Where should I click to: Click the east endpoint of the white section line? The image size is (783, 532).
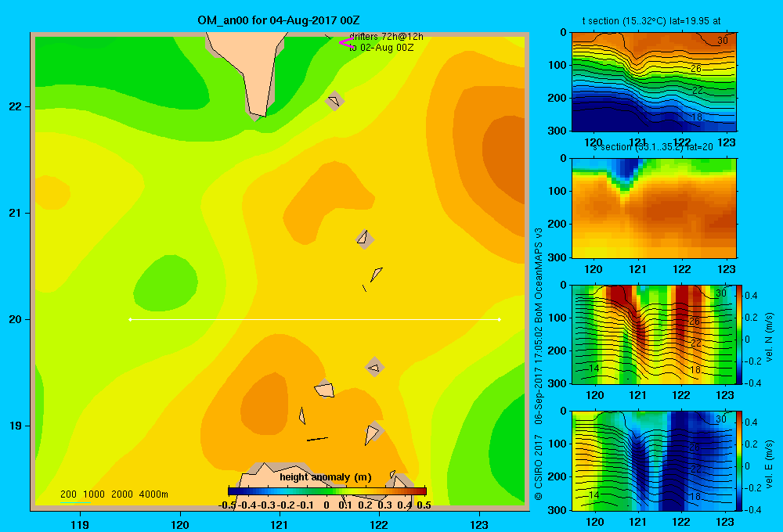pos(500,319)
